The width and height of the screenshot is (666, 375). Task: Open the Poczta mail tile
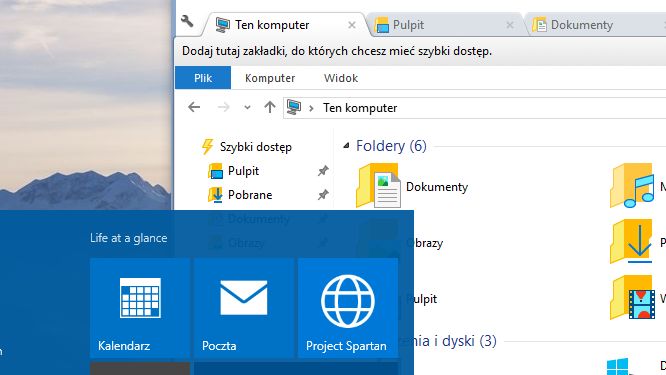(244, 308)
